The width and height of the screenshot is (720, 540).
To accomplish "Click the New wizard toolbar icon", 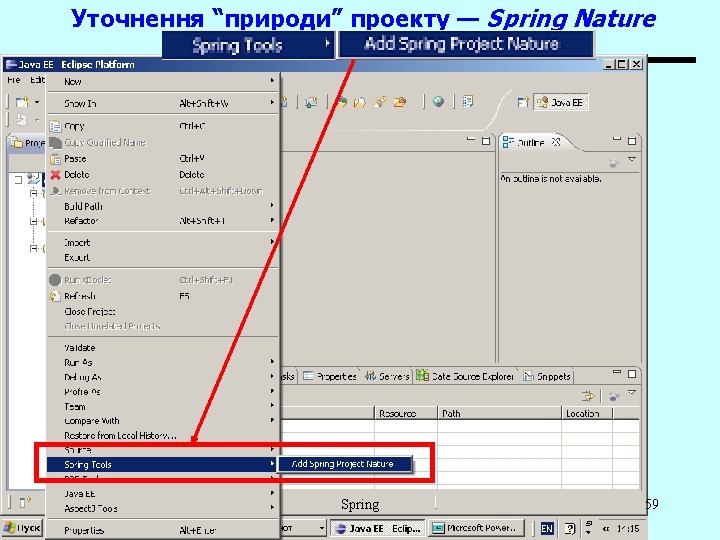I will (x=22, y=102).
